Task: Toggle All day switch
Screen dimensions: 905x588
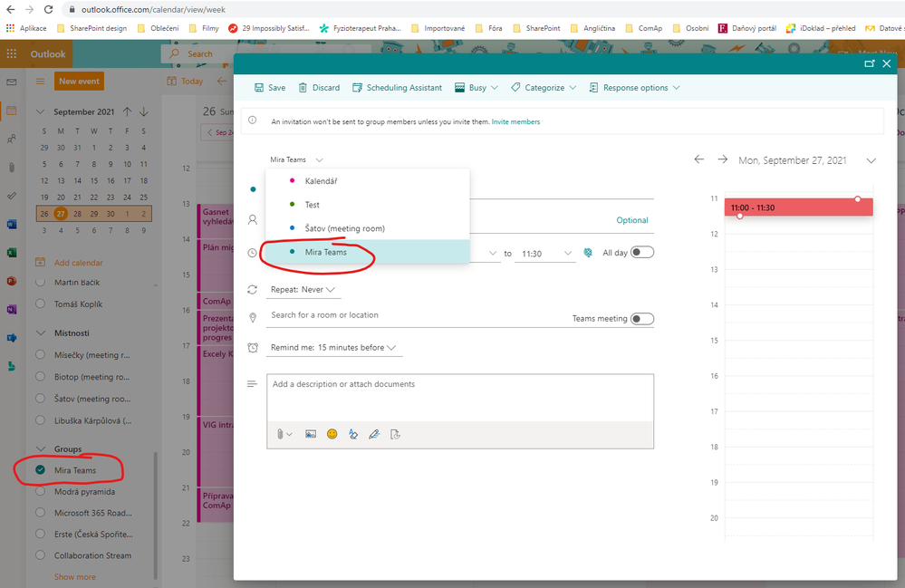Action: (x=641, y=252)
